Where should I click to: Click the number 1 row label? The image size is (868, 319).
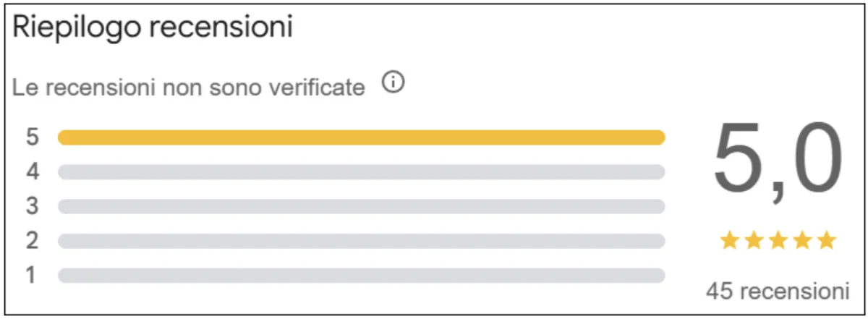click(x=32, y=276)
